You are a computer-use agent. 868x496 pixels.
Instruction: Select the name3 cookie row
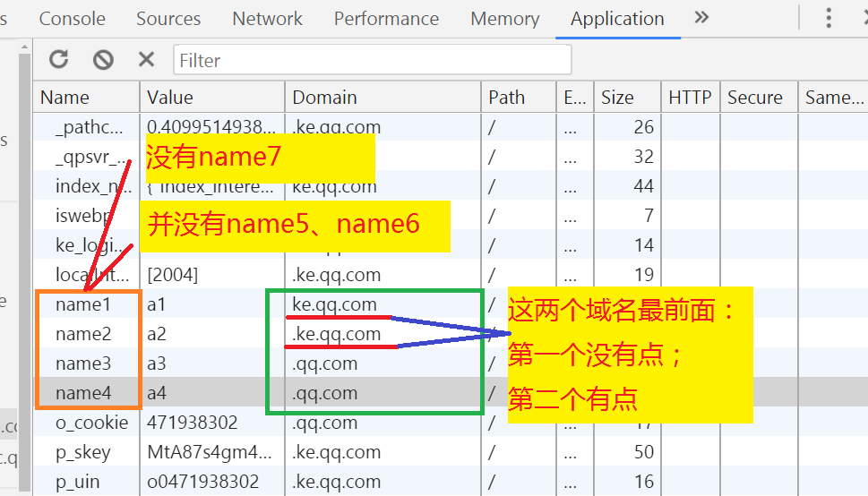tap(83, 363)
